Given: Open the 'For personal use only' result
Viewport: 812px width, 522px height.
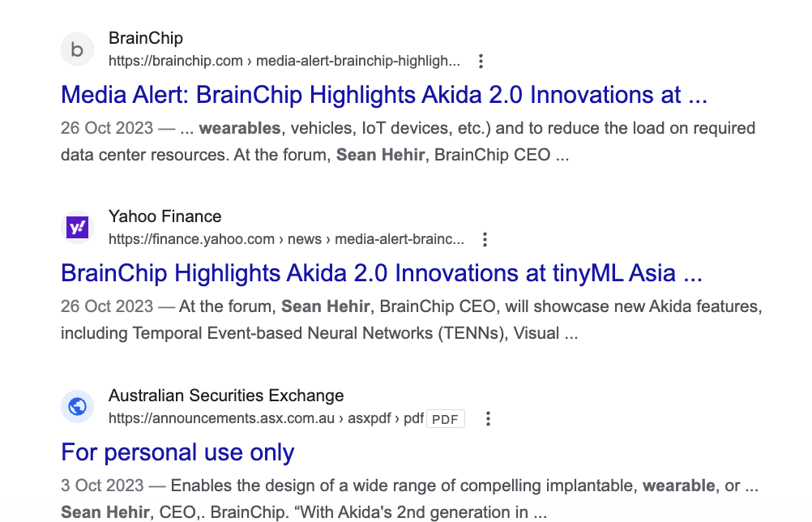Looking at the screenshot, I should (177, 452).
